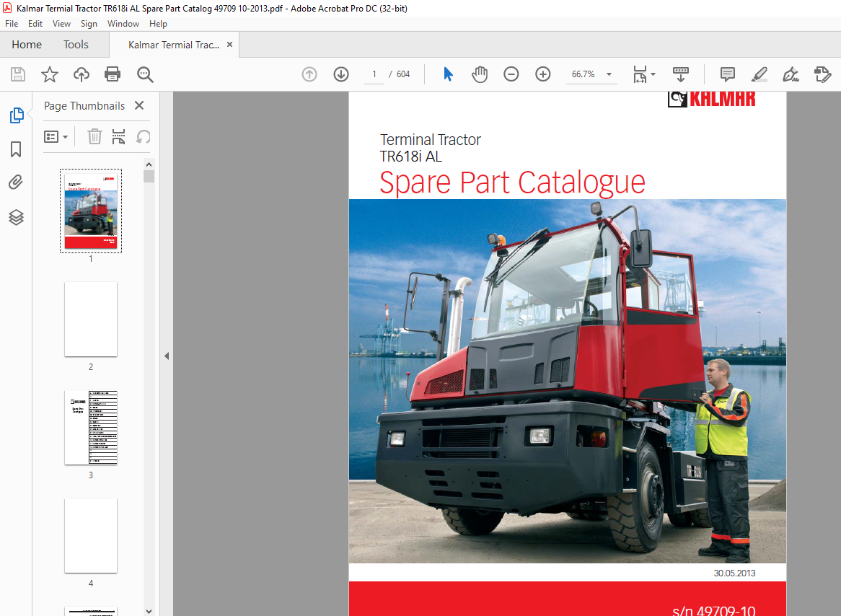Select the Highlight text pen tool
The width and height of the screenshot is (841, 616).
(759, 74)
